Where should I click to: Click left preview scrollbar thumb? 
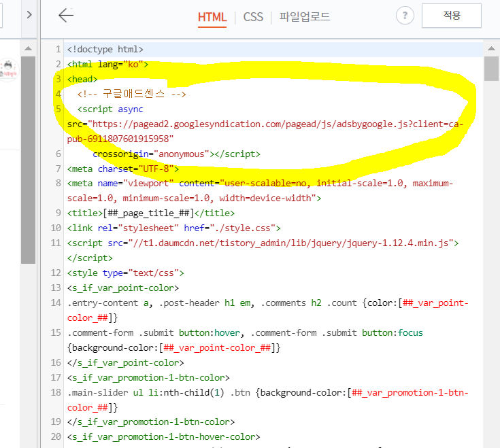coord(29,160)
